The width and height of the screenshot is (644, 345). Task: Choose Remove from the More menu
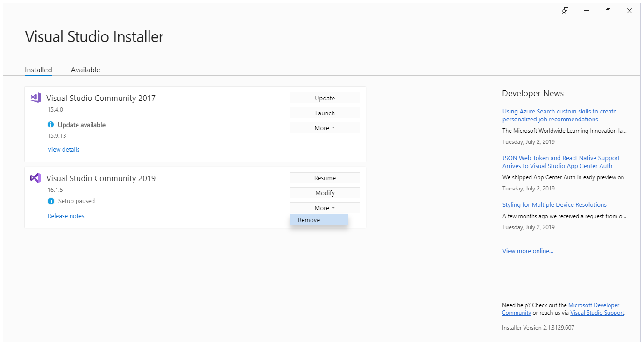[x=319, y=220]
